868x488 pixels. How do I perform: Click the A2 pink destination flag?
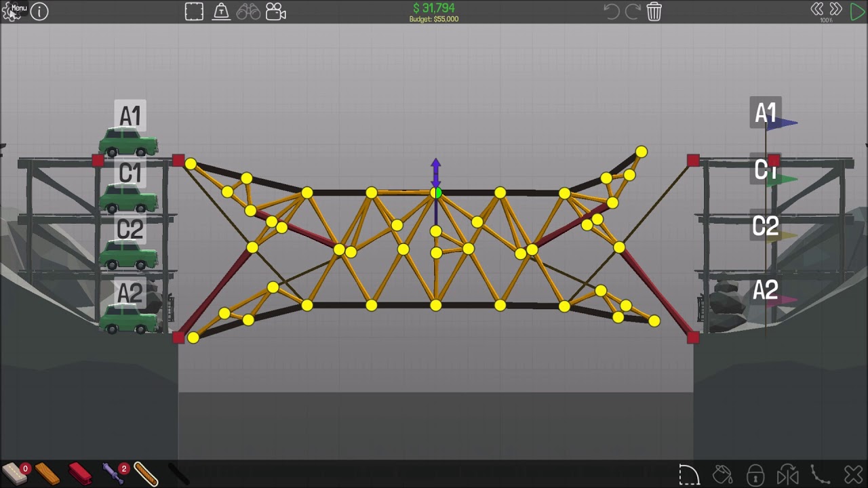(x=783, y=299)
